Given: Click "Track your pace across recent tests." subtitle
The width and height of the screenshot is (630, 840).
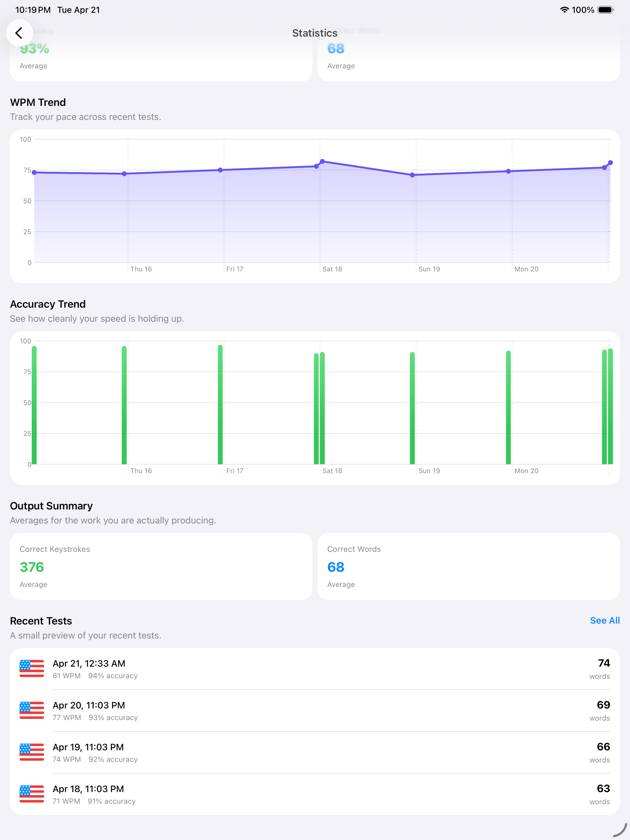Looking at the screenshot, I should (85, 117).
